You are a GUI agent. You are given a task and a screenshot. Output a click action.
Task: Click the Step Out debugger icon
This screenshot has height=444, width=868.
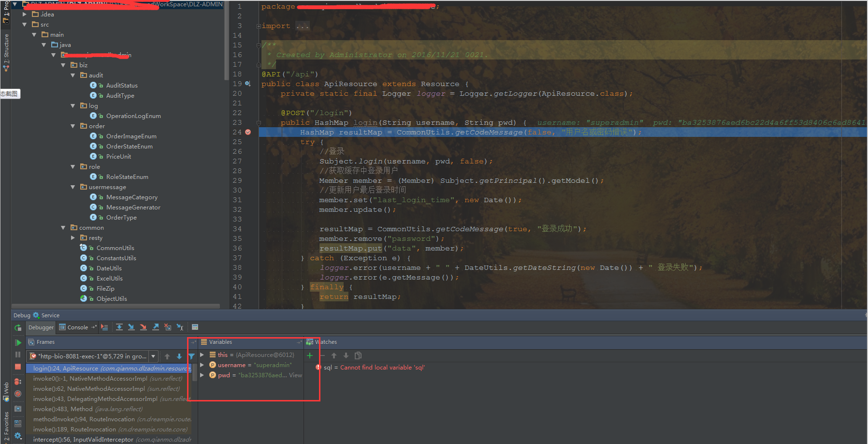(x=156, y=327)
